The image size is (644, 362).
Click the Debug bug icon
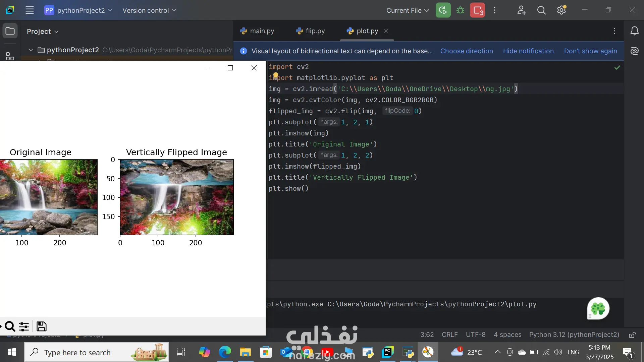(461, 10)
